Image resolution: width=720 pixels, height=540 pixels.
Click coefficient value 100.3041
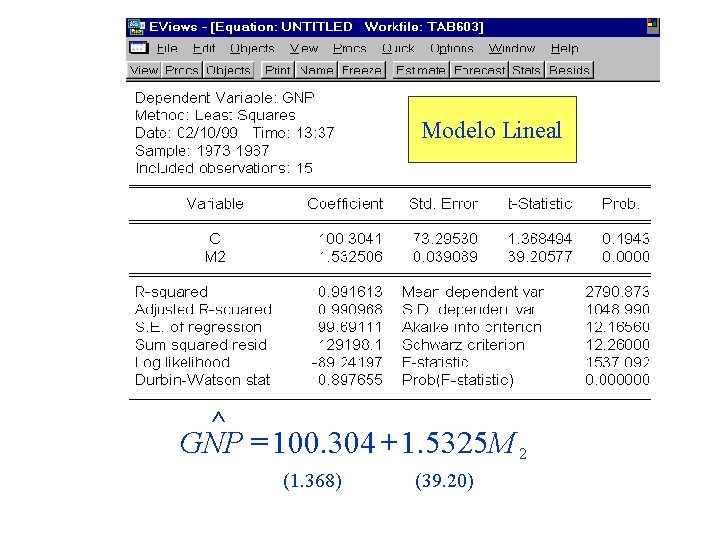point(350,239)
